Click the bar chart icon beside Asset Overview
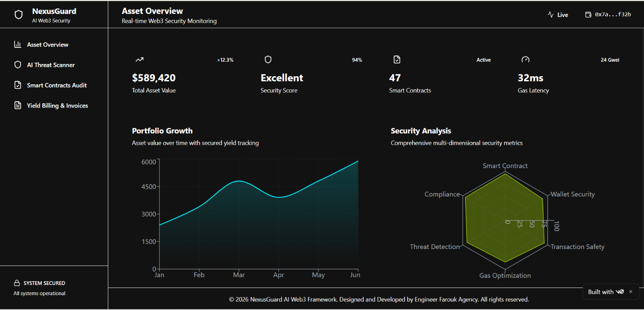Viewport: 644px width, 310px height. point(18,44)
